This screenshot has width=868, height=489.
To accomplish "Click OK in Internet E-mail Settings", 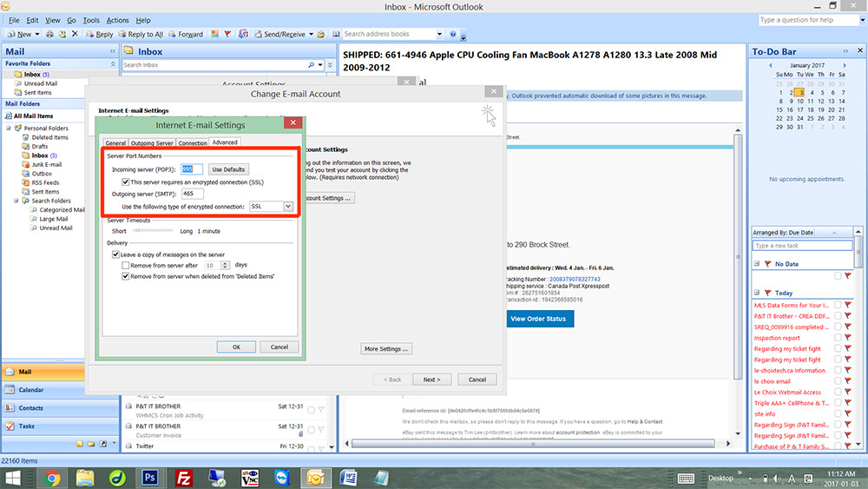I will click(x=236, y=347).
